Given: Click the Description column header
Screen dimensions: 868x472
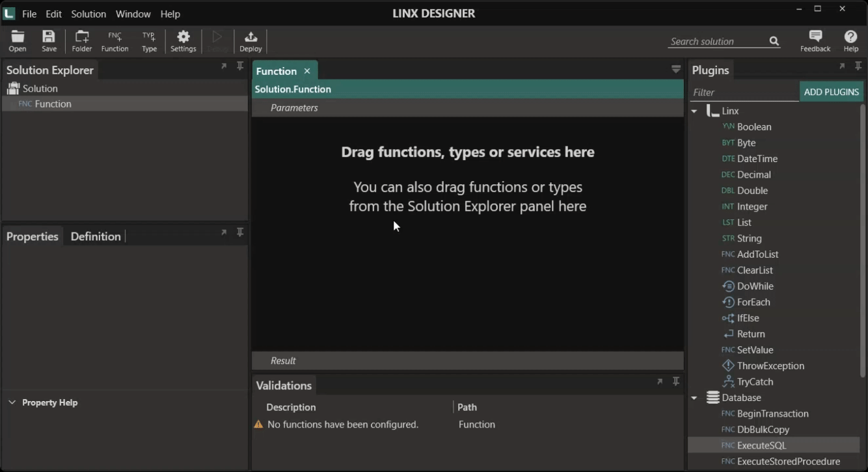Looking at the screenshot, I should (x=291, y=408).
